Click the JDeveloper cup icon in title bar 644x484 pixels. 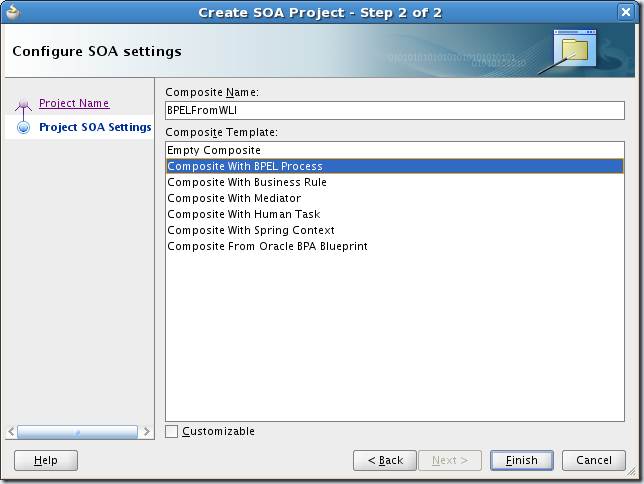pos(14,12)
